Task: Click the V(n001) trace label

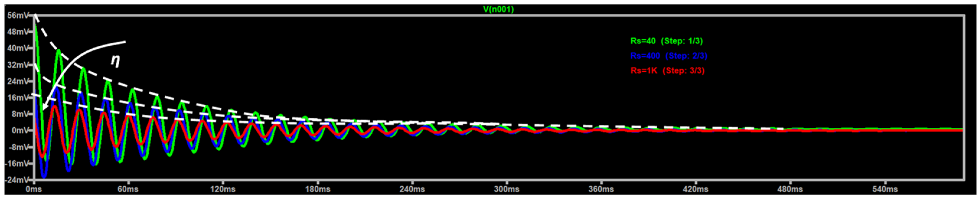Action: pos(498,9)
